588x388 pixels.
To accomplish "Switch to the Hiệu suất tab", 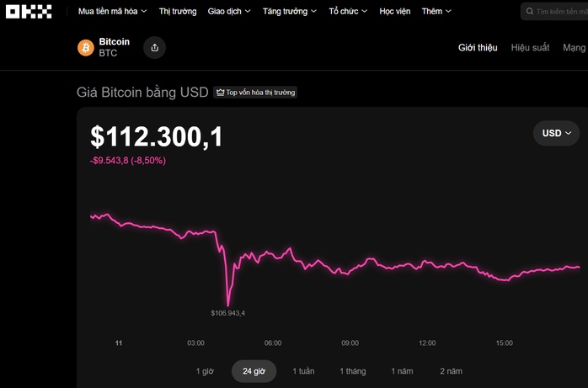I will [x=530, y=48].
